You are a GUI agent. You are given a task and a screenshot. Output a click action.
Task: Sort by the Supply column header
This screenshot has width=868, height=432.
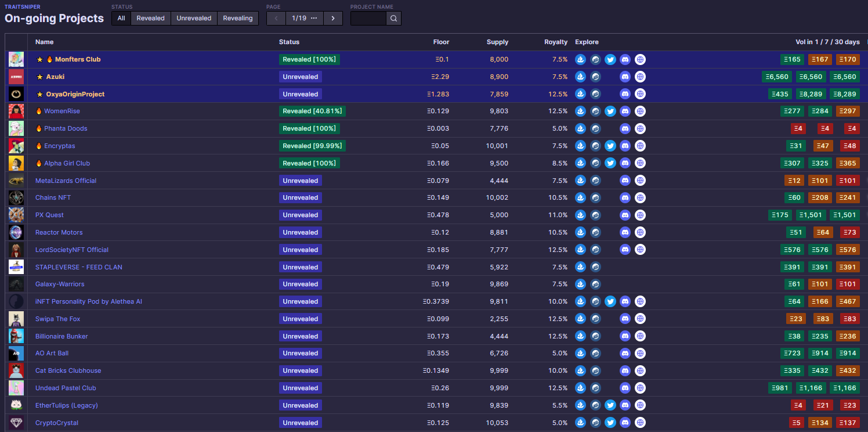pyautogui.click(x=498, y=42)
